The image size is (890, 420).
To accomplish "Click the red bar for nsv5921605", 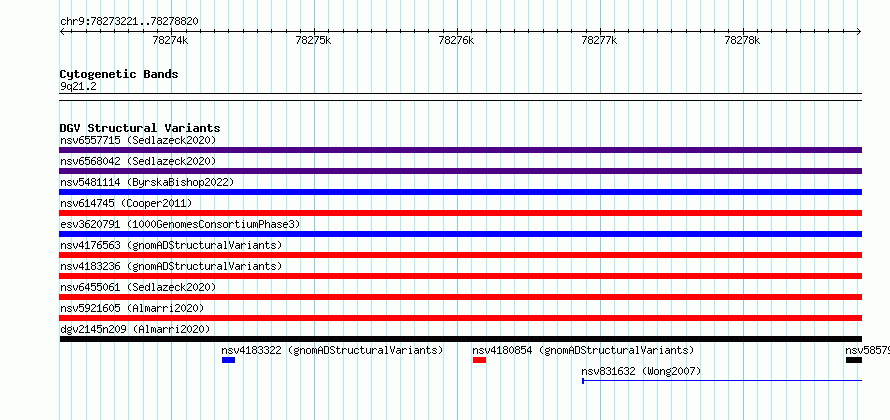I will (460, 318).
